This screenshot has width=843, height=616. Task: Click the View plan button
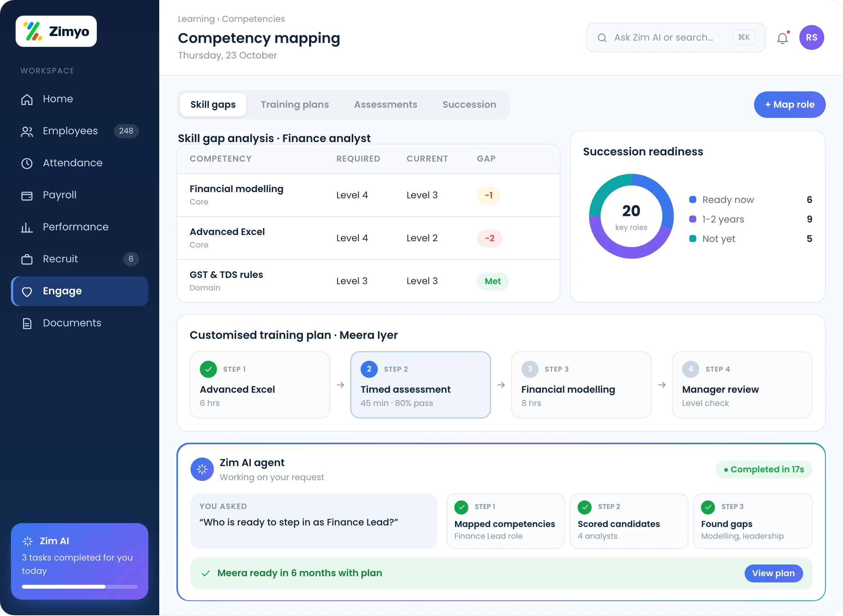coord(774,573)
